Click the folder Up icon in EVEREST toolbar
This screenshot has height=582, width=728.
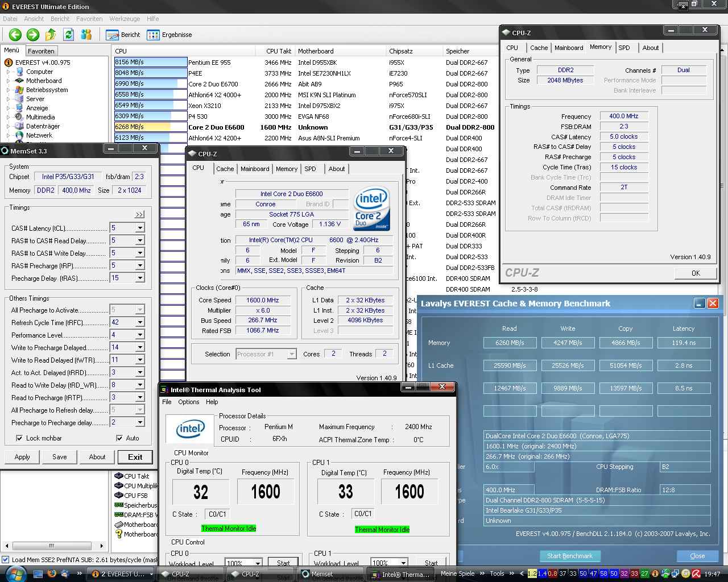[x=51, y=35]
